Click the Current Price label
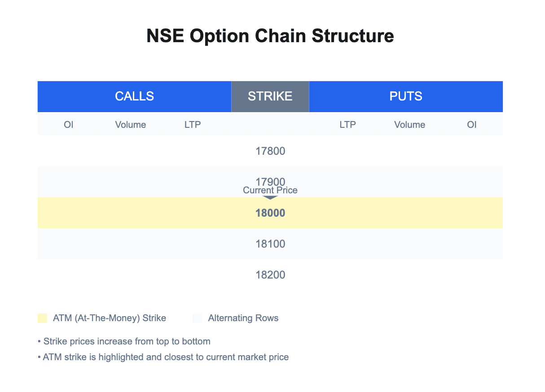This screenshot has height=392, width=545. pyautogui.click(x=270, y=191)
